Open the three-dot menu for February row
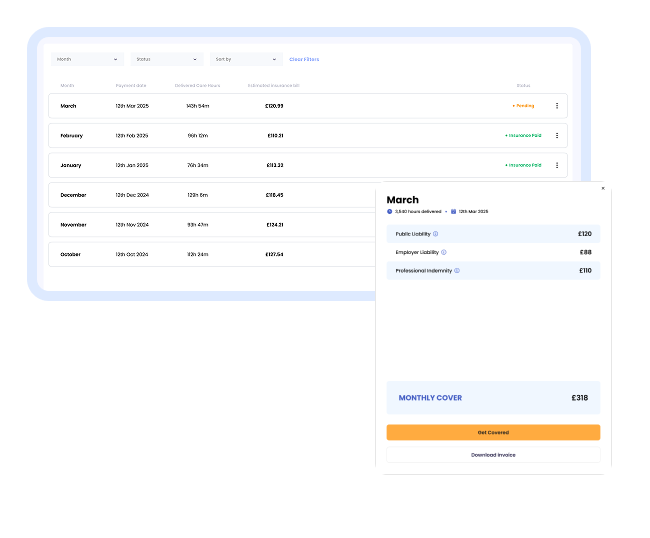The image size is (650, 538). (x=557, y=135)
